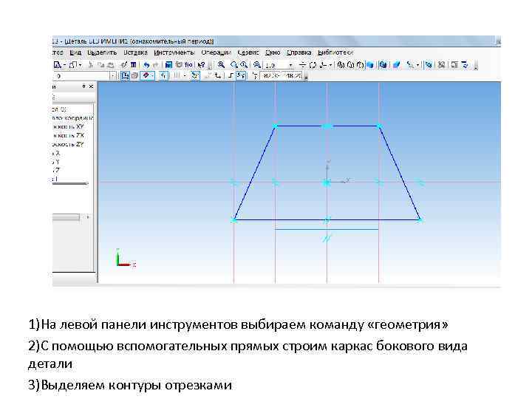Click the Help pointer question-mark icon
This screenshot has height=399, width=532.
click(x=201, y=65)
